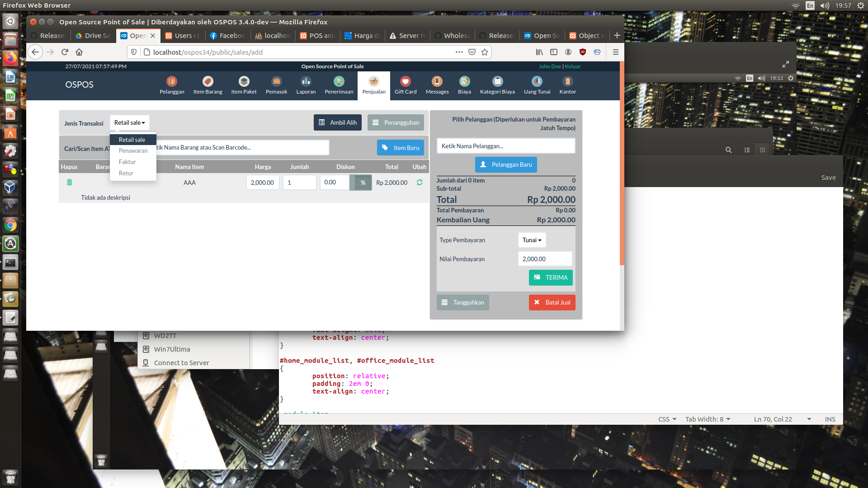868x488 pixels.
Task: Click the Batal Jual cancel button
Action: pyautogui.click(x=552, y=302)
